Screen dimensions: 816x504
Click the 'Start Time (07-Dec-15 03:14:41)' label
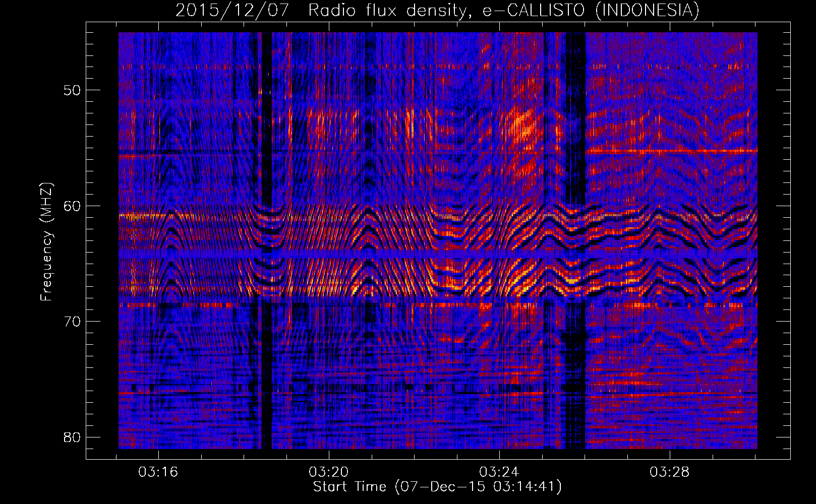(437, 487)
